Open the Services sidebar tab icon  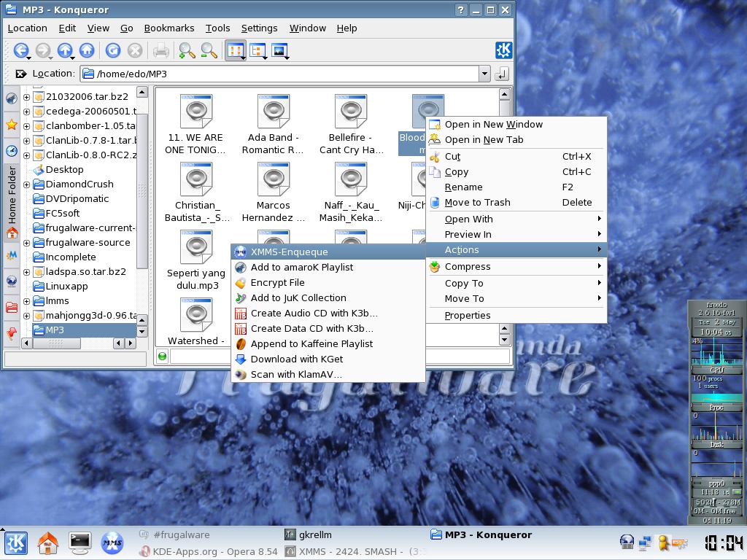[12, 332]
